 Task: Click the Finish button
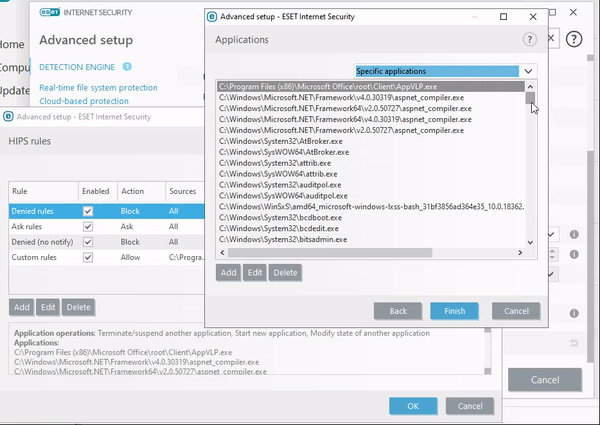coord(455,311)
